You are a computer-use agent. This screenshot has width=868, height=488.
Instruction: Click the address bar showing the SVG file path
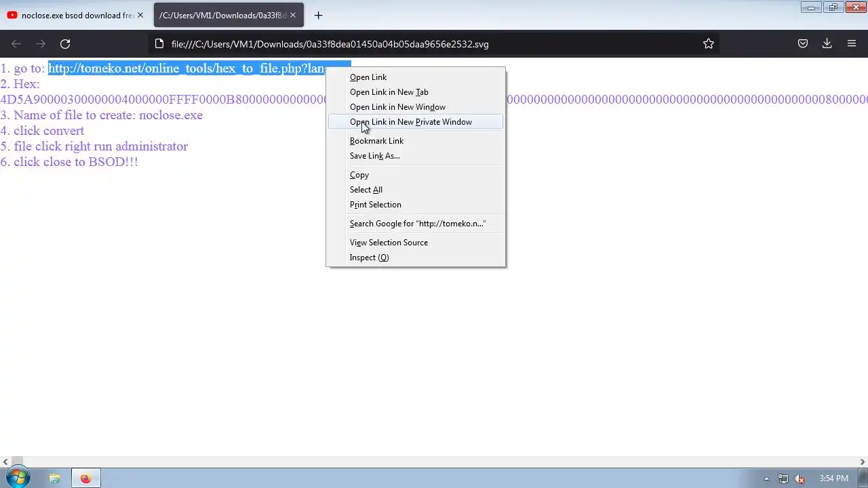point(433,44)
